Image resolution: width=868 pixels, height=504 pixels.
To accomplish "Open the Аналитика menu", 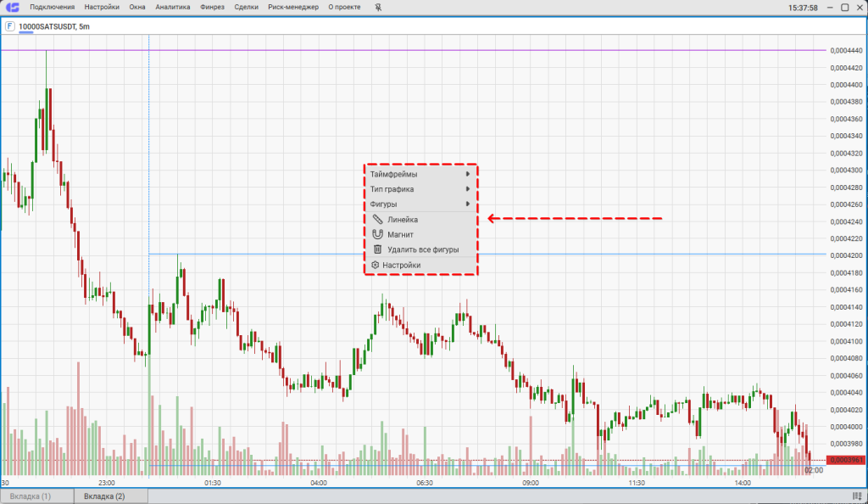I will 173,7.
